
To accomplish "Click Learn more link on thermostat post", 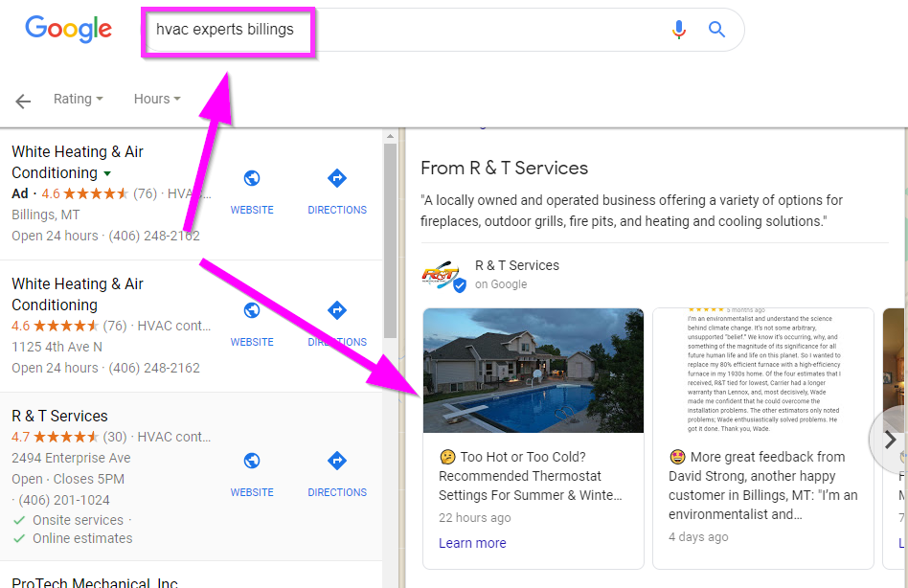I will point(472,543).
